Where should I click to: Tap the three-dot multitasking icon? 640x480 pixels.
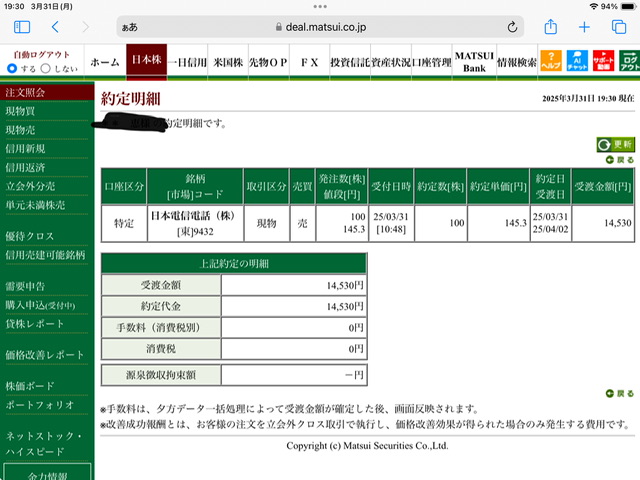coord(320,7)
